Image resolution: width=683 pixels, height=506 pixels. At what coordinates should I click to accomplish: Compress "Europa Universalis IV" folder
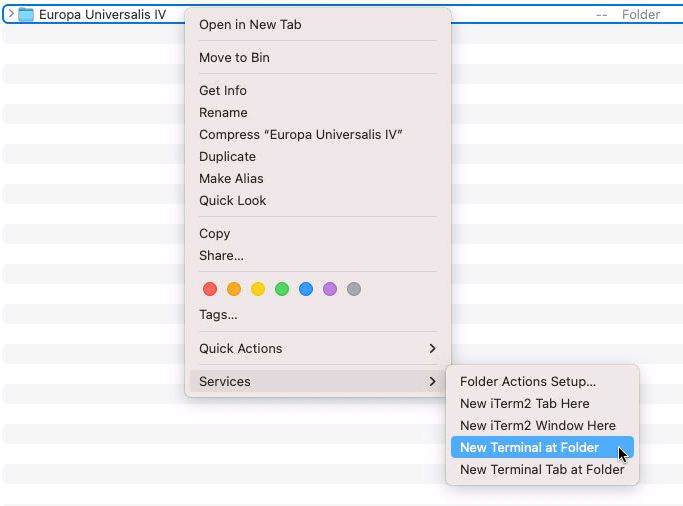[300, 134]
